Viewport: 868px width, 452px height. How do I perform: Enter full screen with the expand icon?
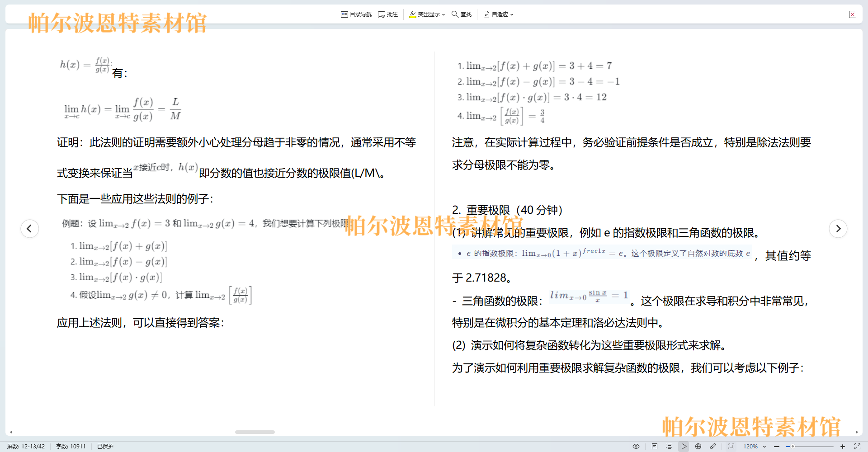pyautogui.click(x=857, y=446)
